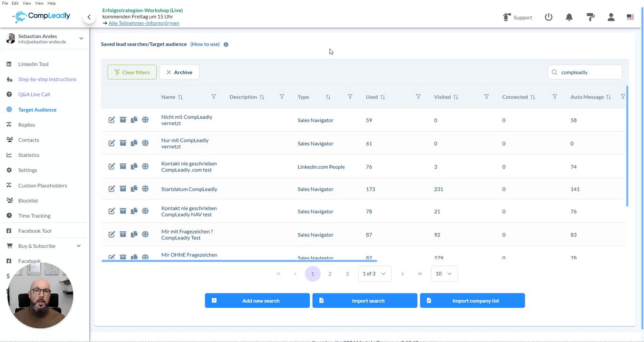Sort the table by Auto Message
The image size is (644, 342).
click(x=608, y=97)
